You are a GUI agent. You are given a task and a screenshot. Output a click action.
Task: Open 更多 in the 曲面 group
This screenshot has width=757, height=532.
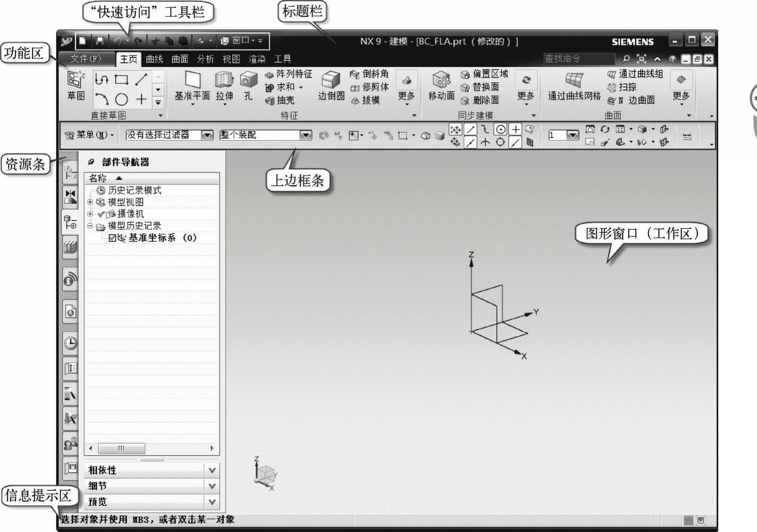681,88
